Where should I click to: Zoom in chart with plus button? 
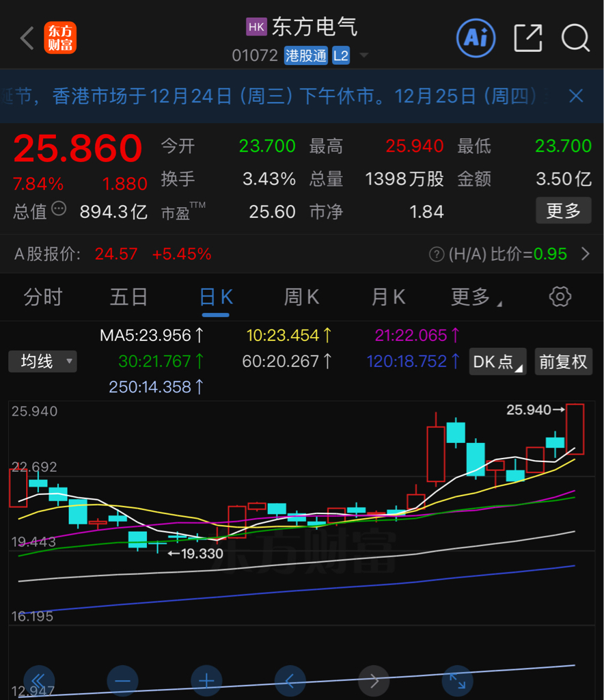click(206, 682)
